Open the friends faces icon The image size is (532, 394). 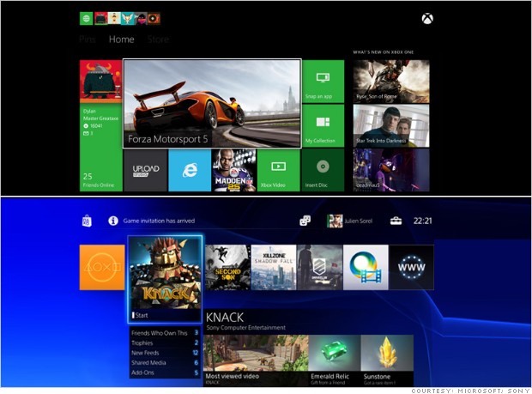[x=305, y=221]
